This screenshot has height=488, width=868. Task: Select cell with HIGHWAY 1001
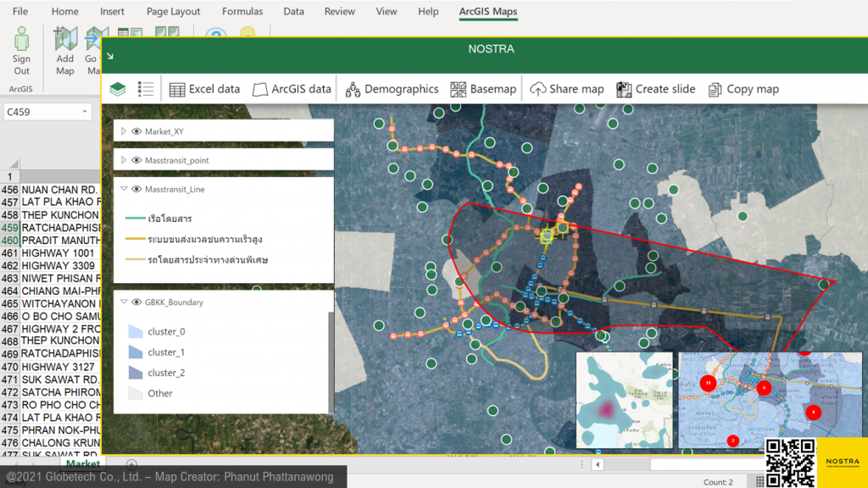coord(60,253)
